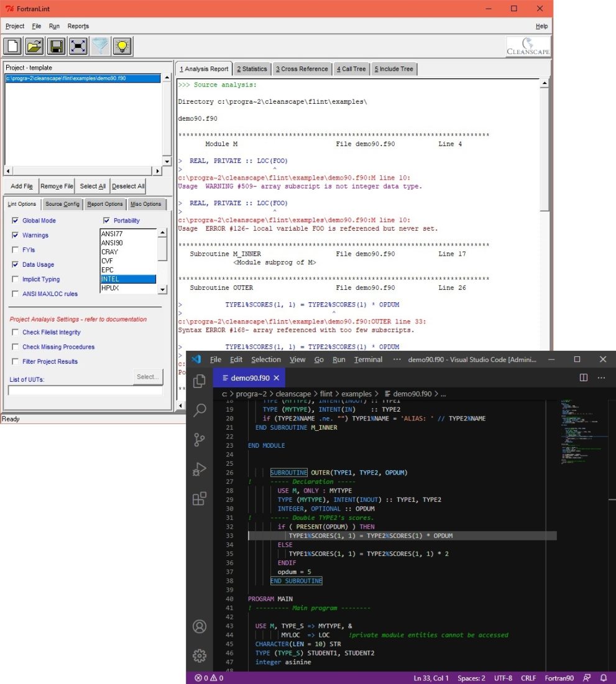The image size is (616, 684).
Task: Open VS Code Search icon
Action: coord(200,410)
